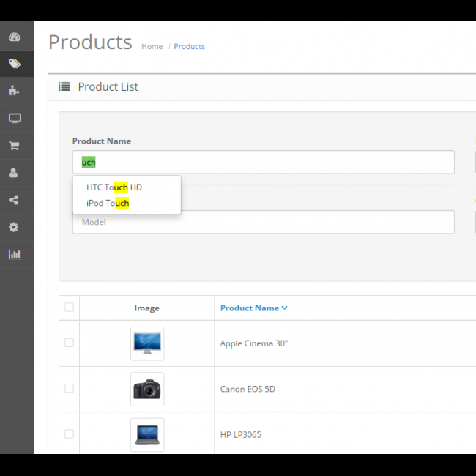The height and width of the screenshot is (476, 476).
Task: Open the Design monitor icon in sidebar
Action: coord(14,118)
